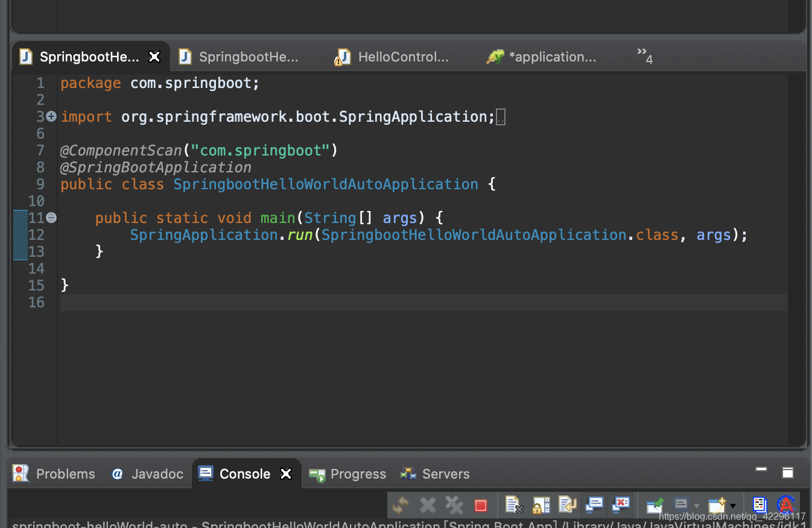The height and width of the screenshot is (528, 812).
Task: Open Display Selected Console dropdown arrow
Action: (697, 506)
